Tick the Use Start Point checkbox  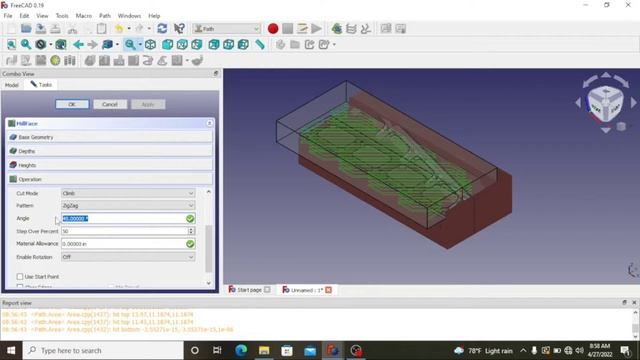[x=20, y=277]
